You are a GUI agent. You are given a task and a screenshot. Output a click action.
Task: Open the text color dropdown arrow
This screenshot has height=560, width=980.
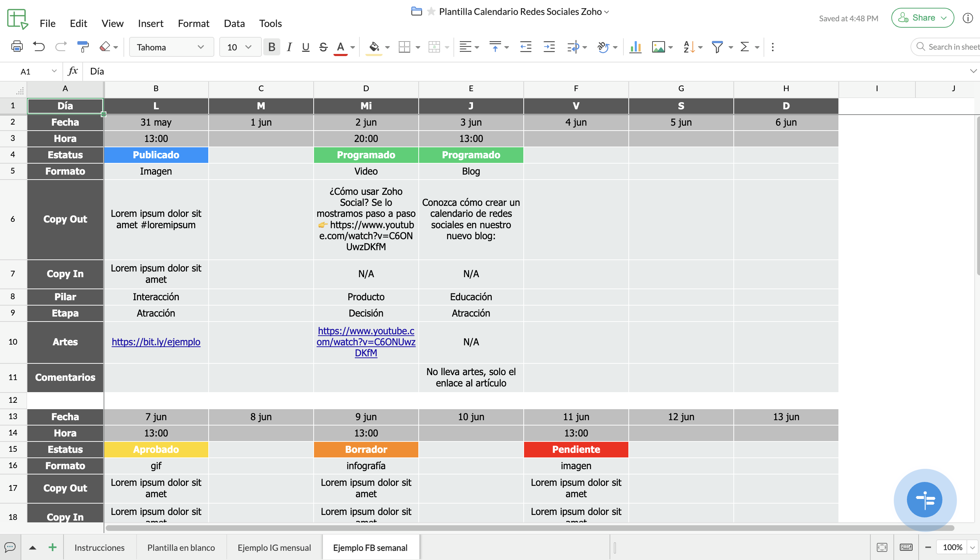(x=353, y=47)
